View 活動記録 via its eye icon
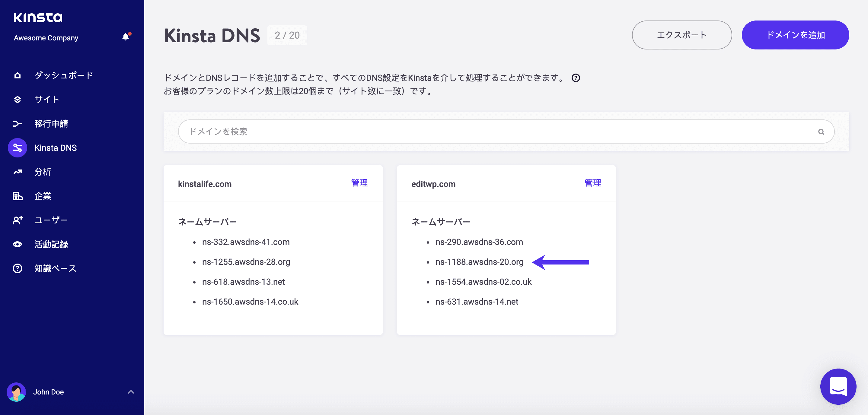 tap(17, 244)
